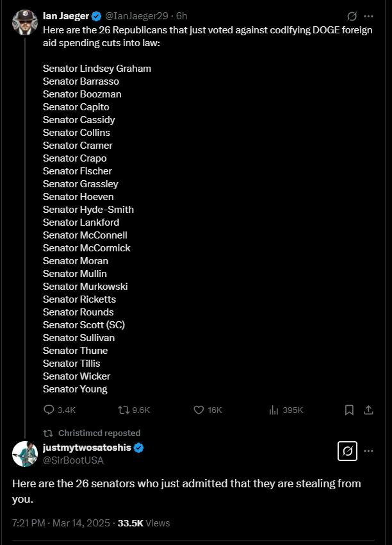Open more options for Ian Jaeger's post
The width and height of the screenshot is (392, 545).
click(368, 16)
